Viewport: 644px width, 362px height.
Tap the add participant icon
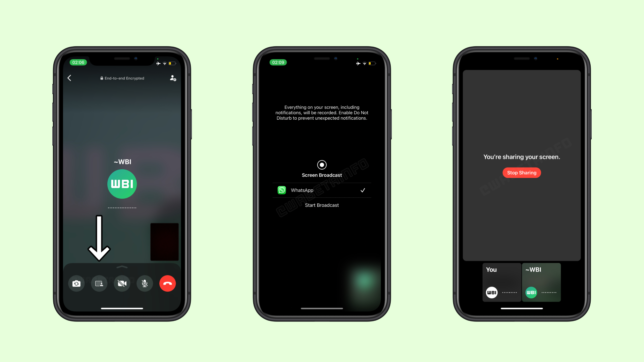[173, 78]
